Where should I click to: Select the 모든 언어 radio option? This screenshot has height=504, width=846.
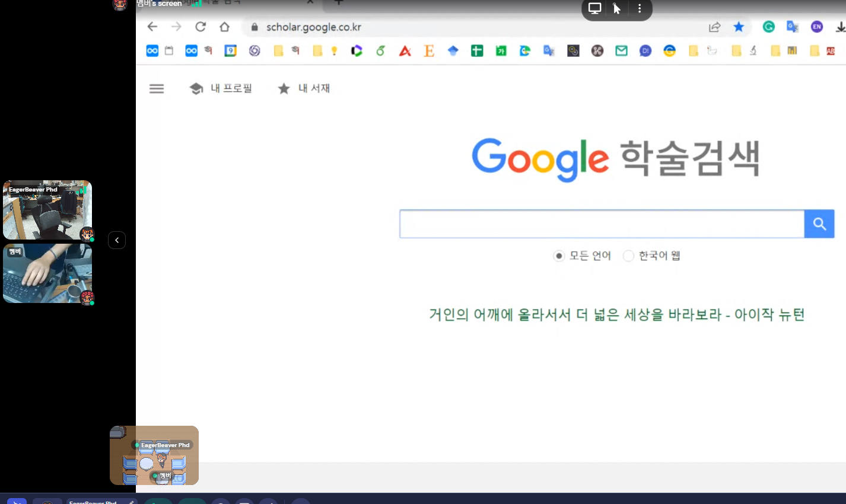559,256
